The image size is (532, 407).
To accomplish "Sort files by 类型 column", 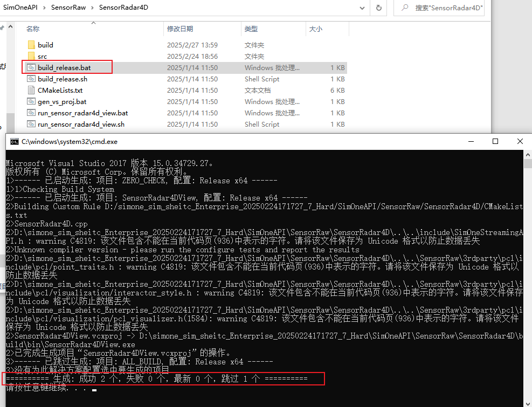I will tap(251, 29).
